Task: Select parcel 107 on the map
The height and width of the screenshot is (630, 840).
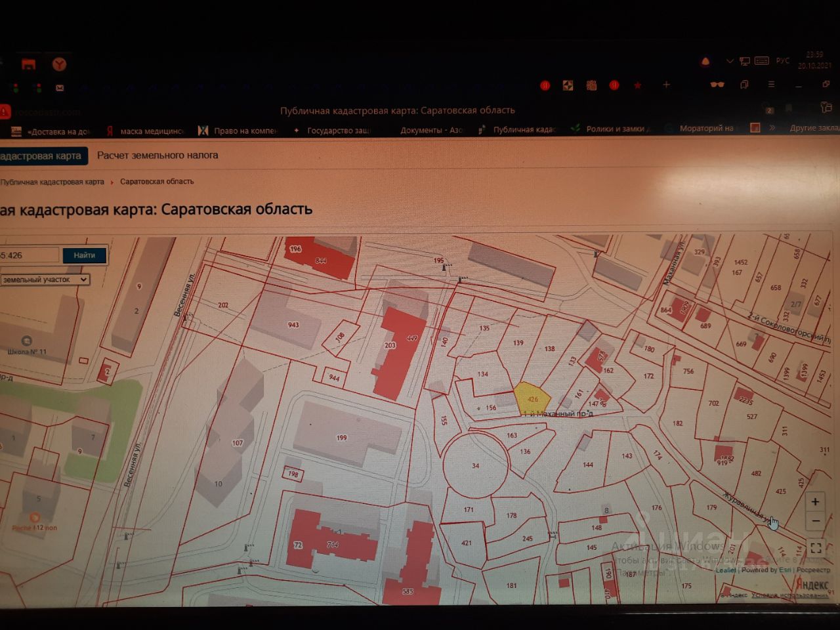Action: (238, 443)
